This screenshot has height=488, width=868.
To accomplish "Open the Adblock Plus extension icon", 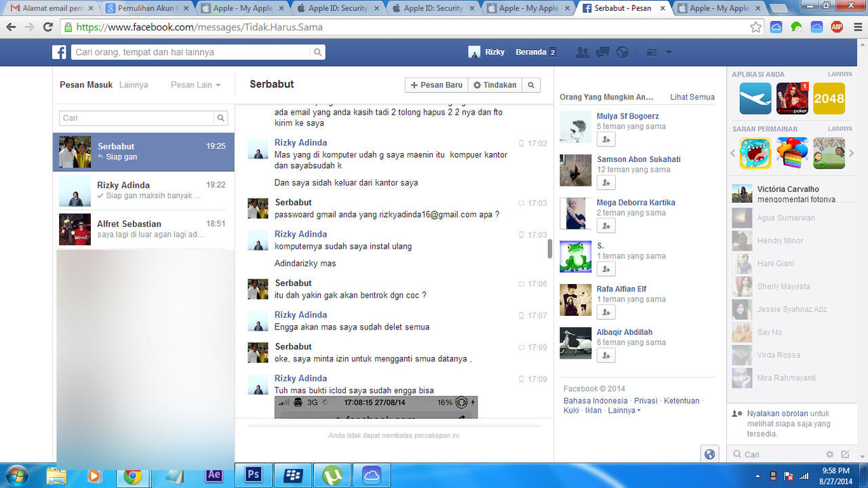I will coord(837,27).
